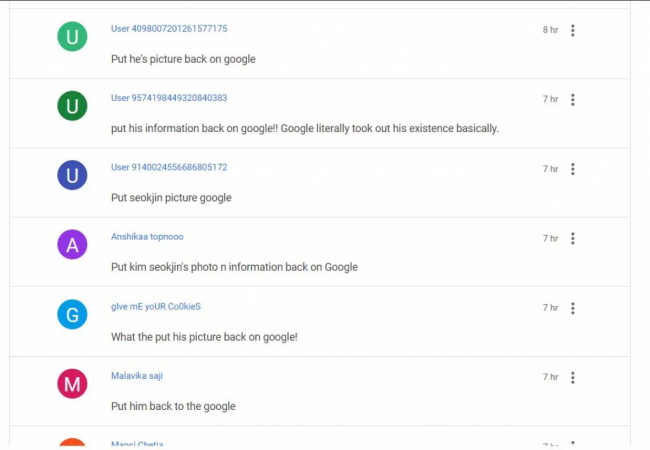Open User 4098007201261577175 profile link

(x=169, y=29)
